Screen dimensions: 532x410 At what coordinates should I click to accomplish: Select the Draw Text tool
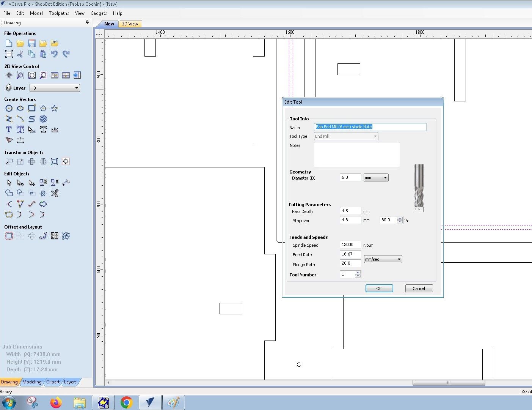coord(9,129)
